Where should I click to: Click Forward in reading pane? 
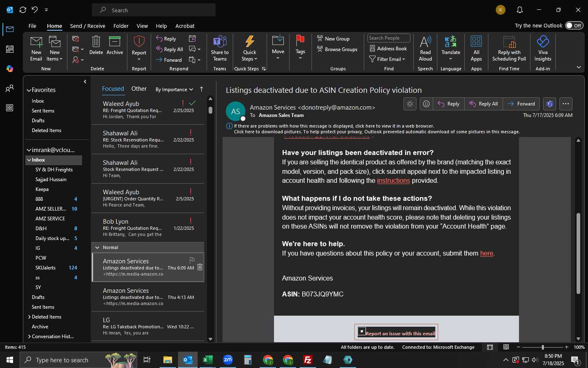(521, 104)
